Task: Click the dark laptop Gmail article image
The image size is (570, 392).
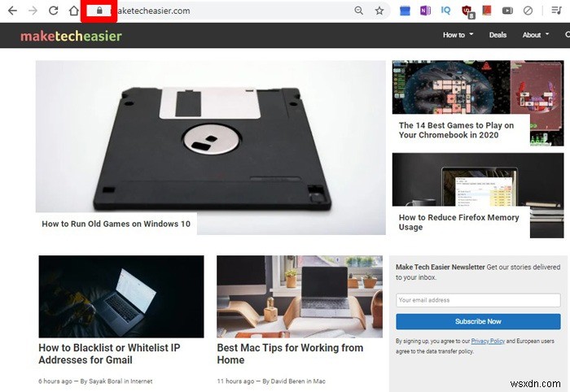Action: (121, 297)
